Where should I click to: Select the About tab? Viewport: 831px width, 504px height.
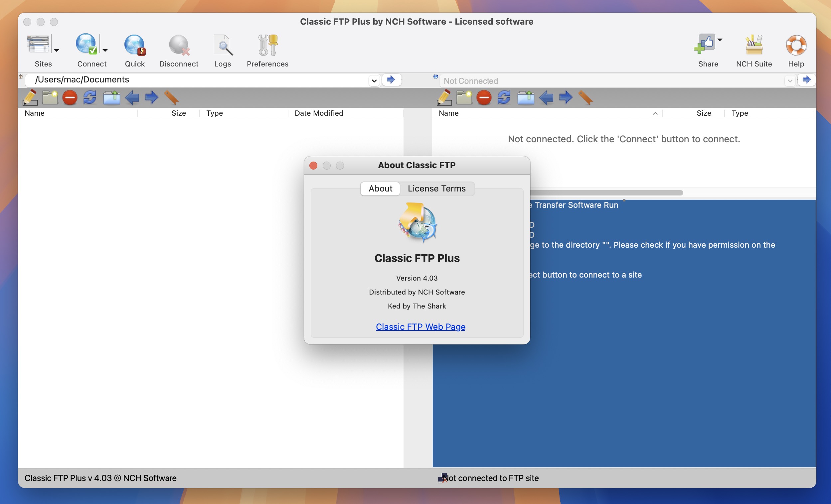point(380,188)
